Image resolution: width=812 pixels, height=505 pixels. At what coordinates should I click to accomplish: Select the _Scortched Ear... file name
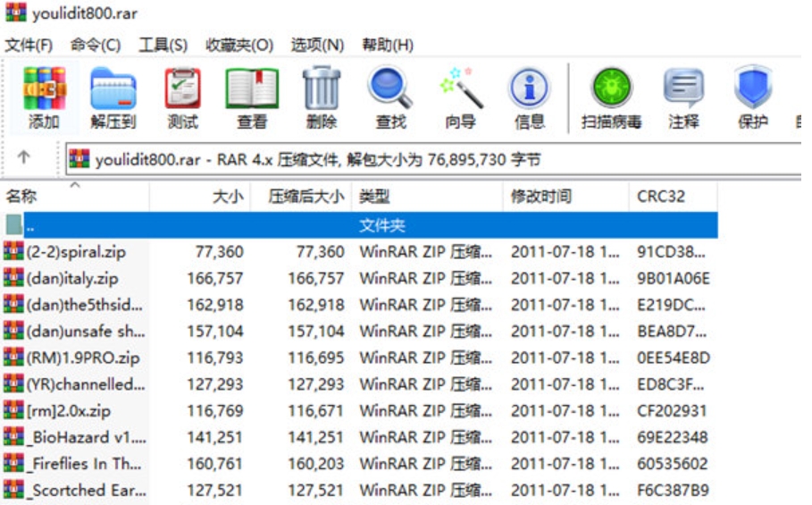pyautogui.click(x=87, y=490)
